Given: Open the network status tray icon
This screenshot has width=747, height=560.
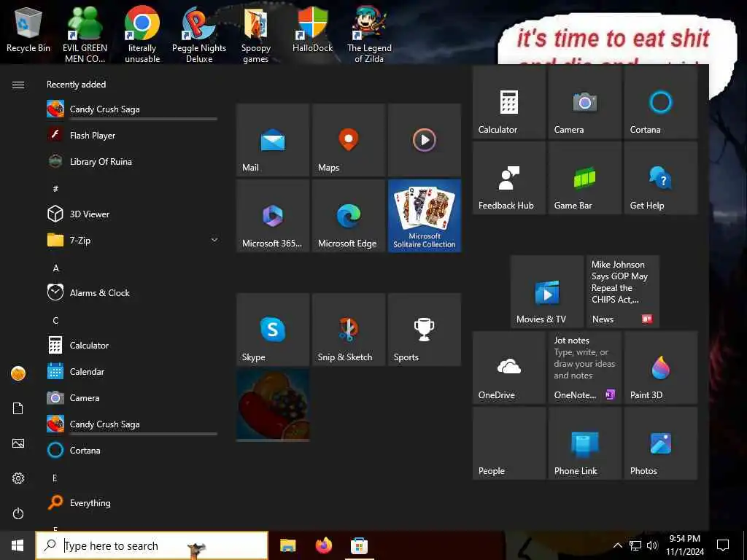Looking at the screenshot, I should tap(635, 545).
